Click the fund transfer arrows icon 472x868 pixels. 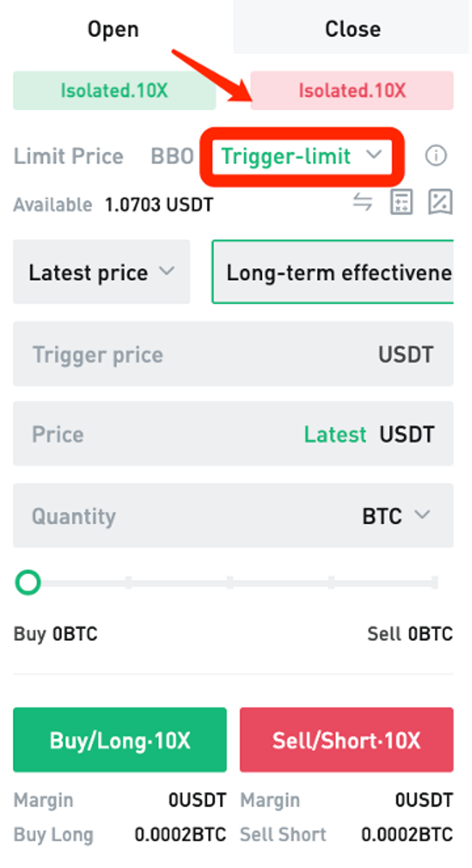tap(363, 203)
